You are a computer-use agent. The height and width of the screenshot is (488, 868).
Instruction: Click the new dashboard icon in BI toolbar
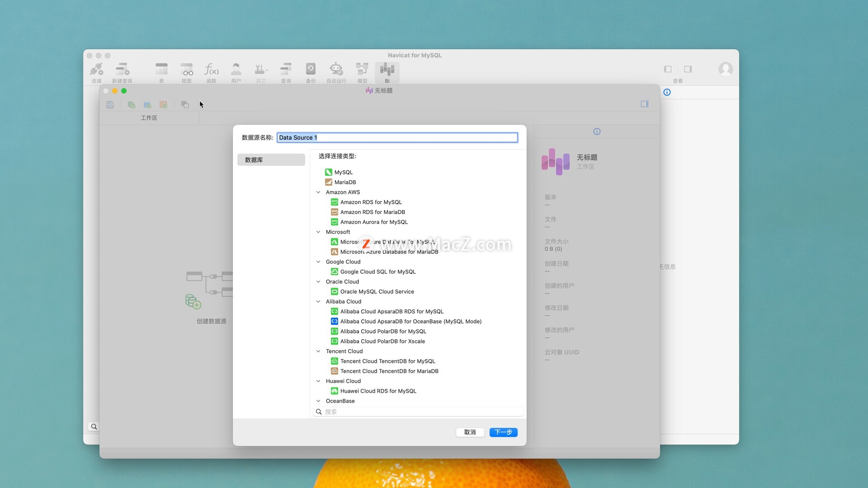click(163, 105)
